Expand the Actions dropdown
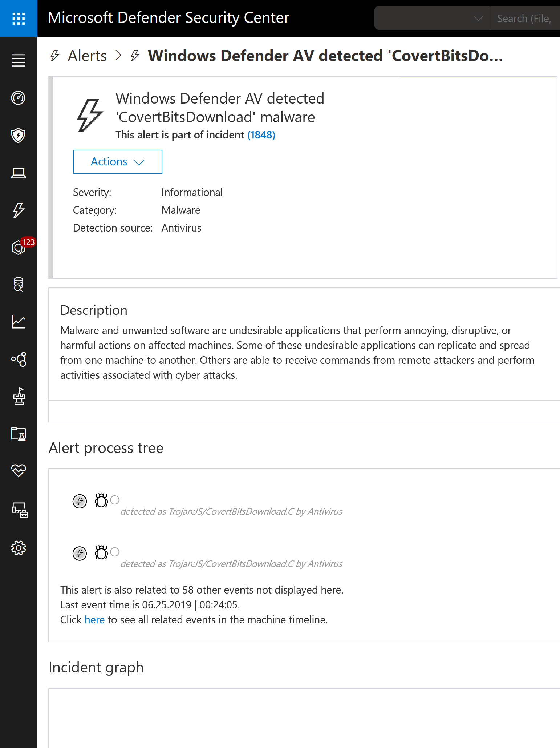Screen dimensions: 560x748 click(118, 162)
